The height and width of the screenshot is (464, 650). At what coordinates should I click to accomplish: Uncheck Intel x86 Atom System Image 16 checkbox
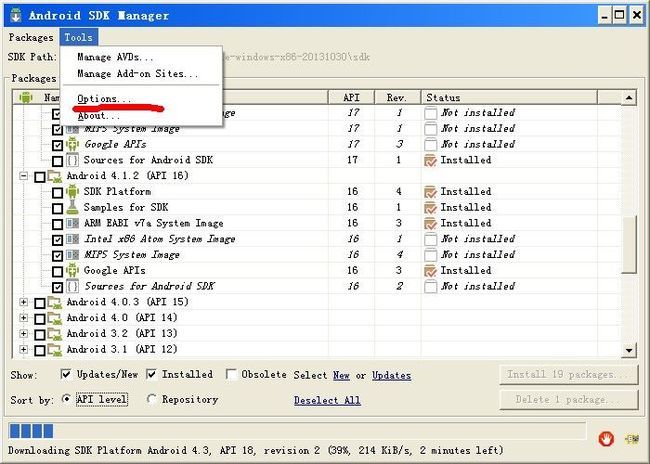[x=57, y=240]
